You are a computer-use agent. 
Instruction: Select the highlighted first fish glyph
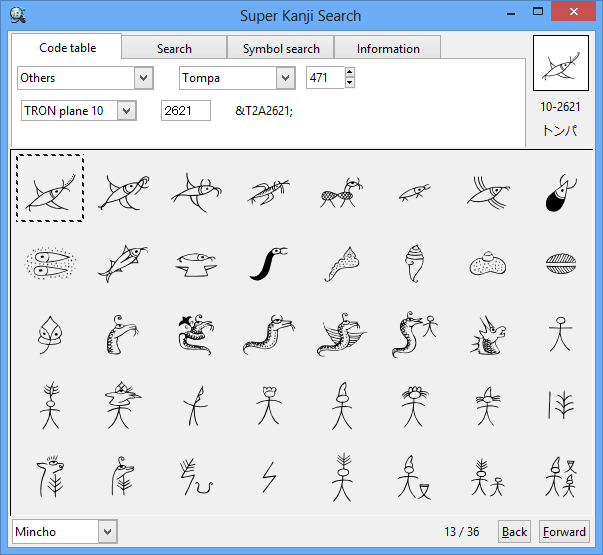(x=50, y=188)
